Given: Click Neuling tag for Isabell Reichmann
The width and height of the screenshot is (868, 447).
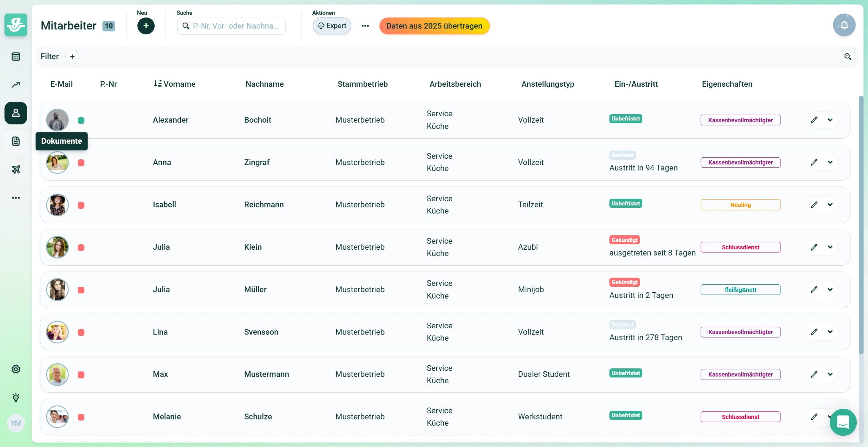Looking at the screenshot, I should coord(741,205).
